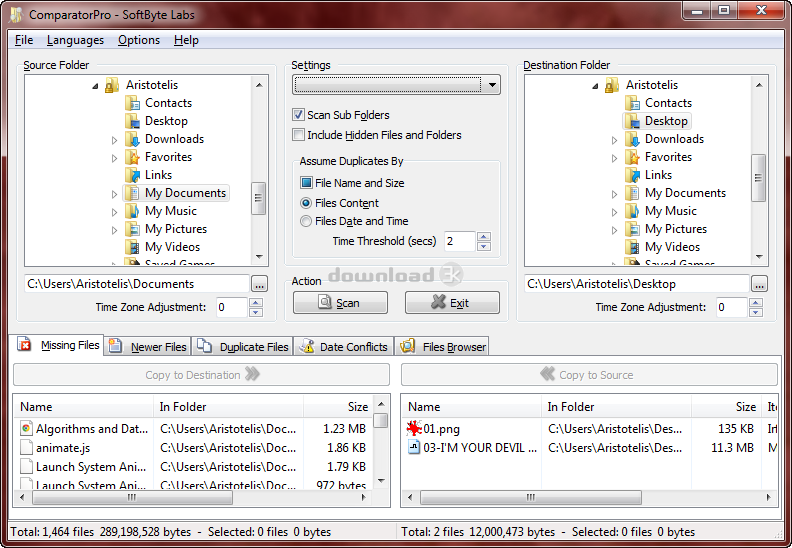792x548 pixels.
Task: Click the Destination Folder tree scrollbar thumb
Action: (758, 178)
